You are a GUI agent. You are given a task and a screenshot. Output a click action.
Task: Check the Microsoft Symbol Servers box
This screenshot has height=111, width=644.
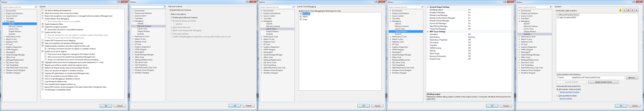pos(558,15)
